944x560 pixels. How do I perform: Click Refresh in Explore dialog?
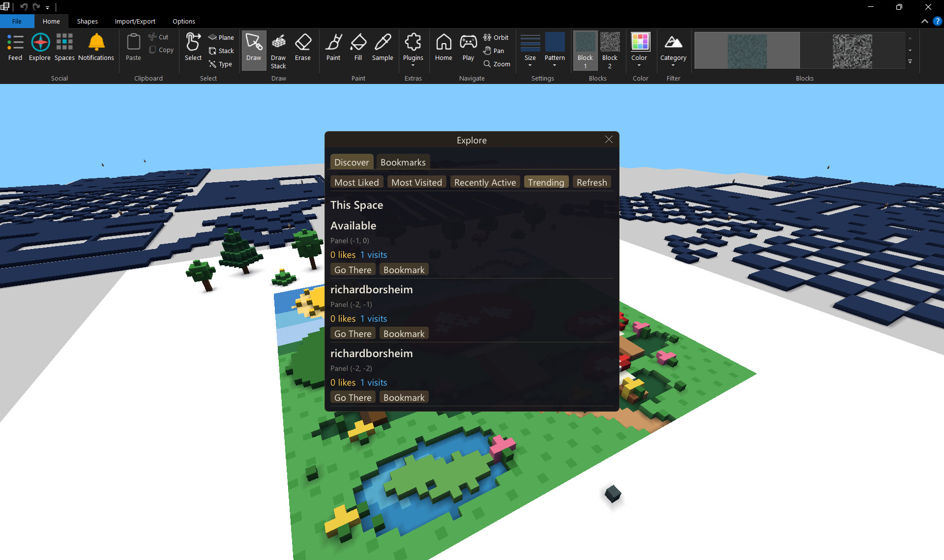(591, 182)
